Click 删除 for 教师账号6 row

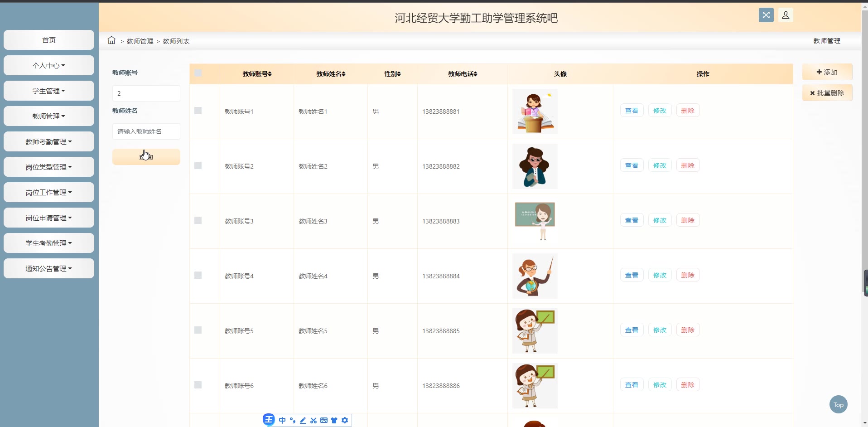pos(688,385)
